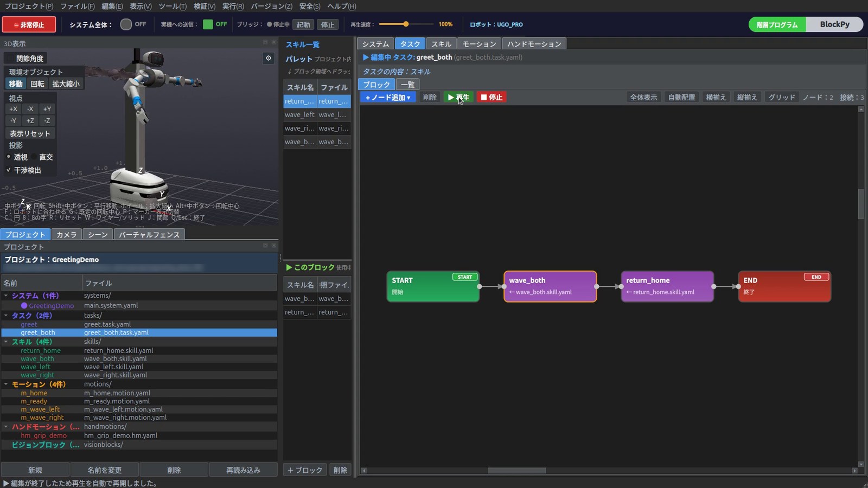
Task: Collapse the ハンドモーション tree group
Action: pyautogui.click(x=6, y=427)
